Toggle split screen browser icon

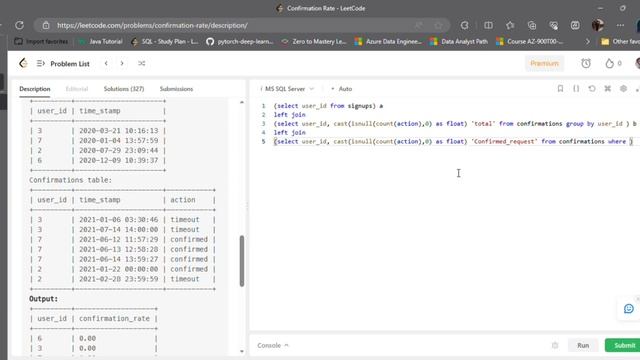488,25
